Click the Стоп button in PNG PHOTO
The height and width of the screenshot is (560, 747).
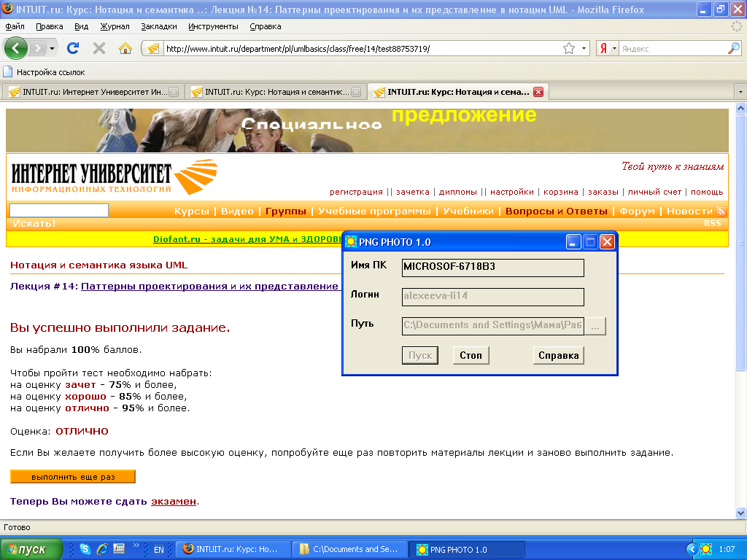(x=471, y=355)
